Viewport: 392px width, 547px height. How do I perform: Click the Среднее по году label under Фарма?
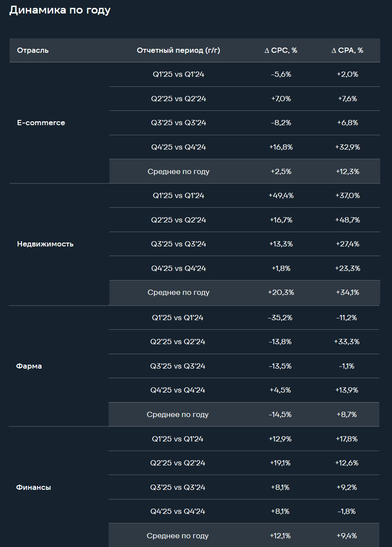click(177, 414)
